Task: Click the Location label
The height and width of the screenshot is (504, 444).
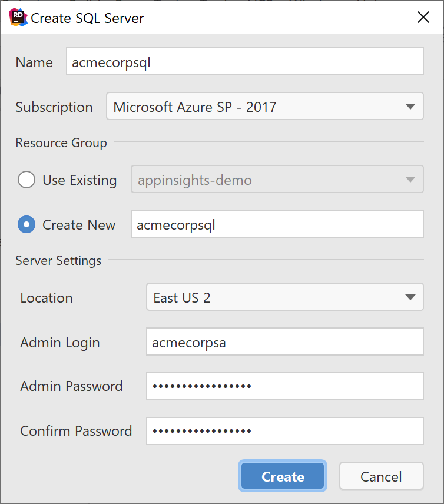Action: click(47, 298)
